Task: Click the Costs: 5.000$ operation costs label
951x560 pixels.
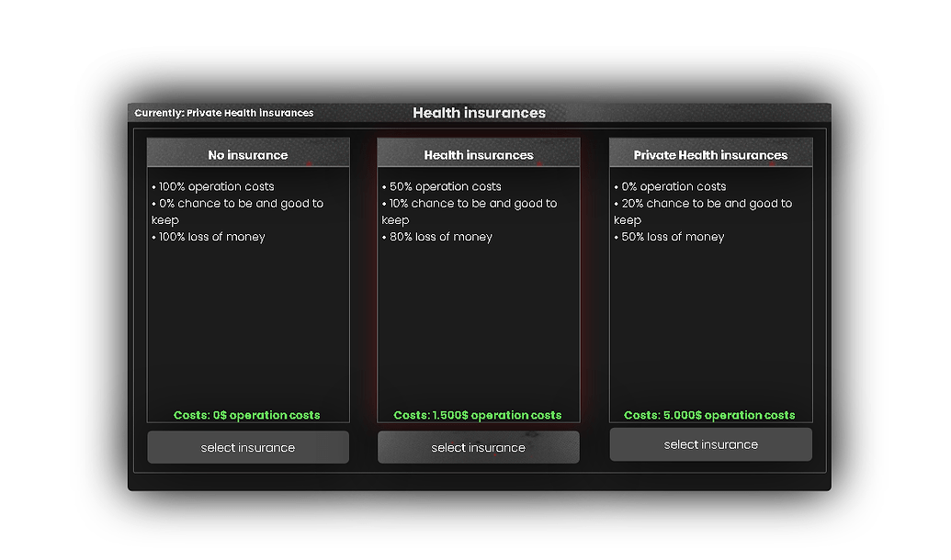Action: [x=710, y=415]
